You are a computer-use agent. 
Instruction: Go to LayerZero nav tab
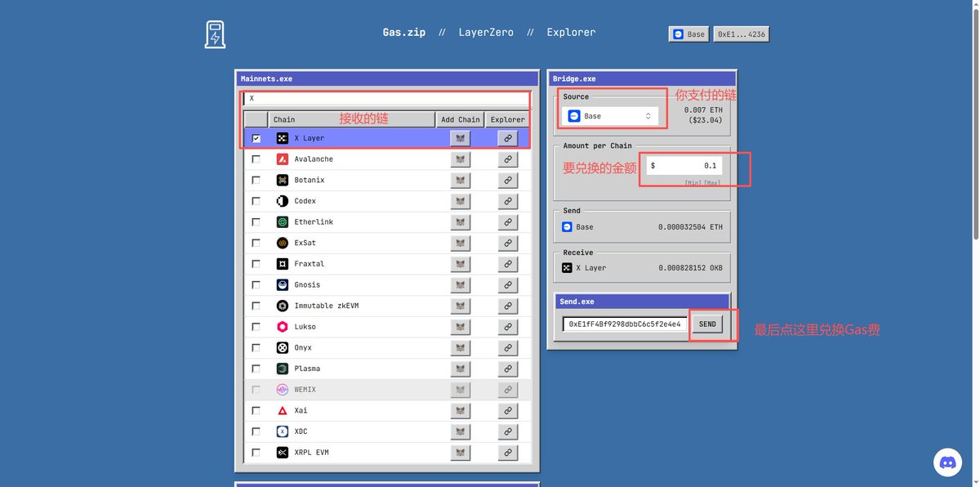pyautogui.click(x=486, y=33)
